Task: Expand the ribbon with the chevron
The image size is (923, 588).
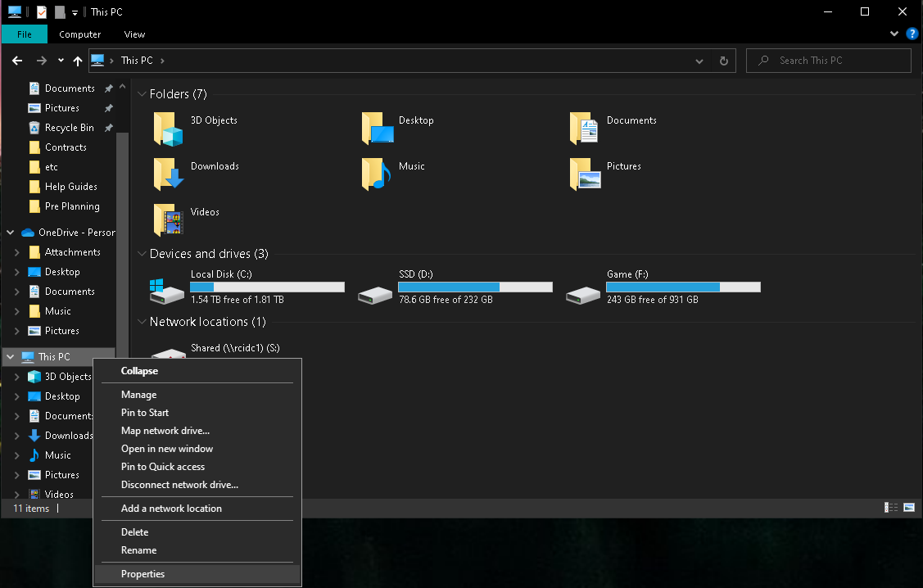Action: click(894, 34)
